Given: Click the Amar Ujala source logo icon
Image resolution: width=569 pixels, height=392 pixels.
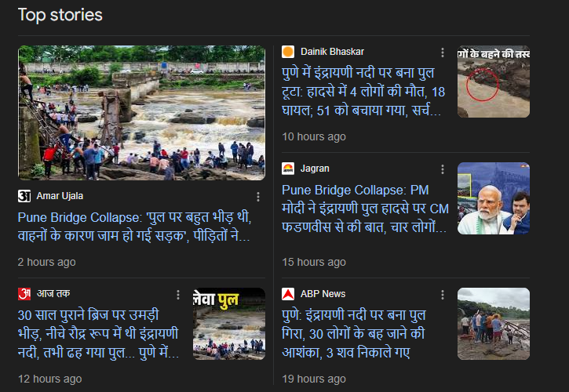Looking at the screenshot, I should click(x=24, y=196).
